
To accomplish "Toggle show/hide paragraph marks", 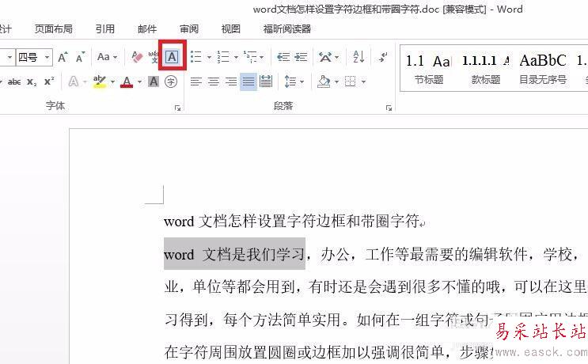I will pyautogui.click(x=383, y=57).
